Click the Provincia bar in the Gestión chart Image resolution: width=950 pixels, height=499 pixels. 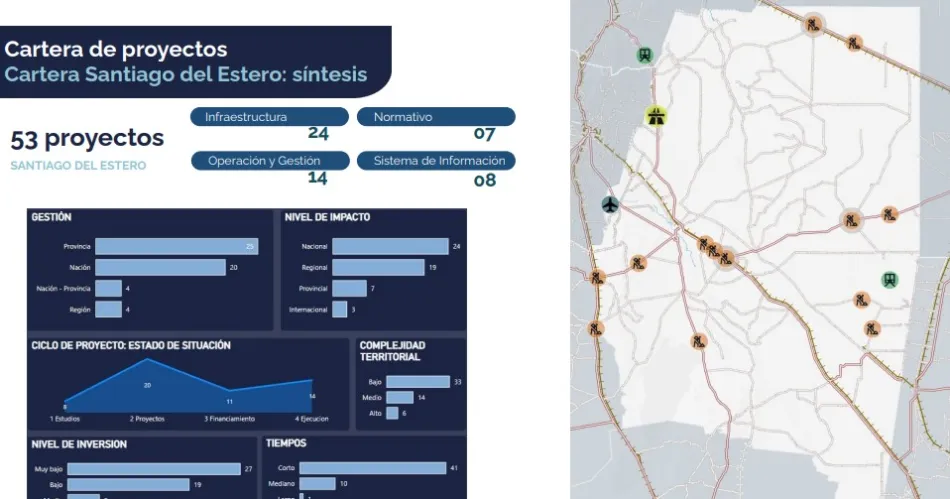click(177, 246)
